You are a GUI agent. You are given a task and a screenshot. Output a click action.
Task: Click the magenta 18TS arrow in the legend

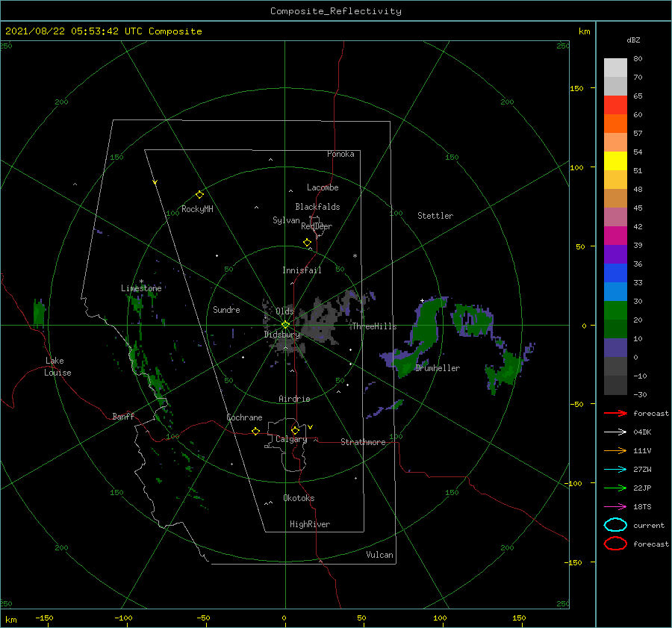[615, 507]
